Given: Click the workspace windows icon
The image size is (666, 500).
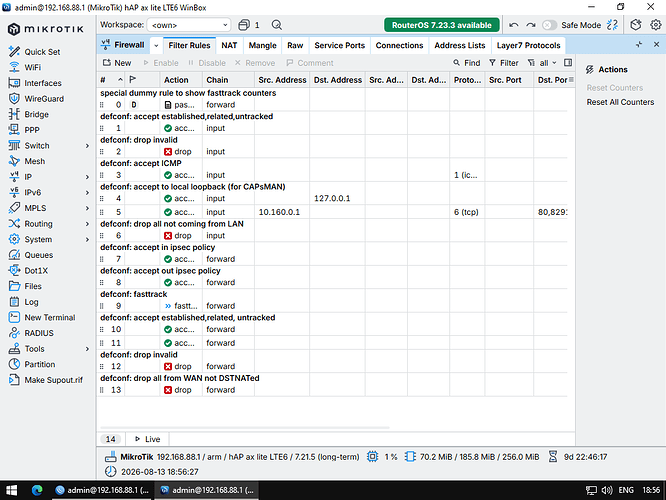Looking at the screenshot, I should coord(244,25).
